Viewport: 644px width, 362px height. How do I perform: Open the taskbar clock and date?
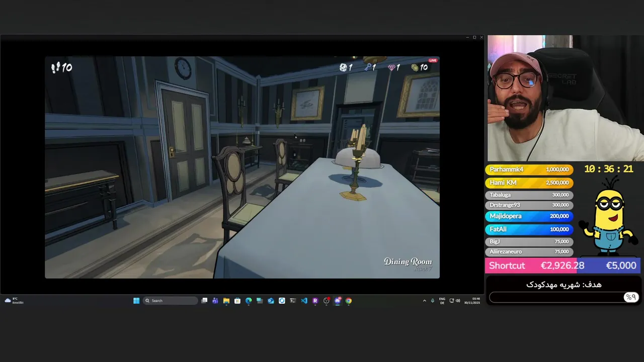[472, 301]
